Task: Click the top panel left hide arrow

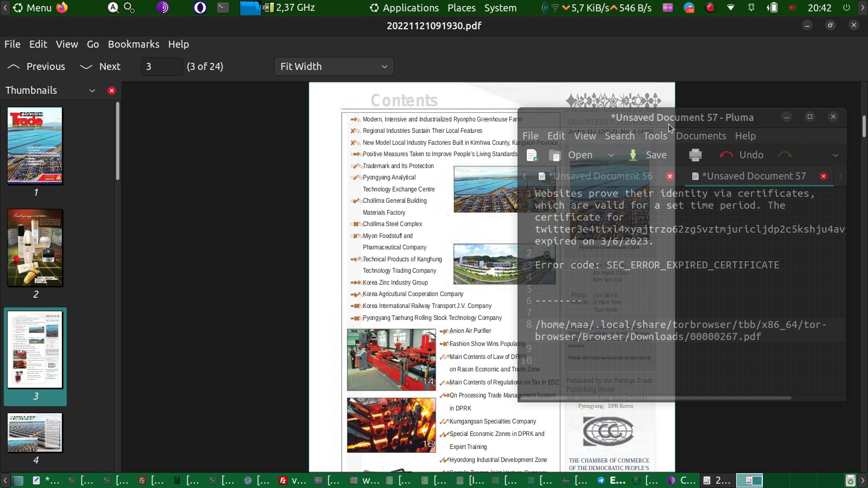Action: (x=5, y=8)
